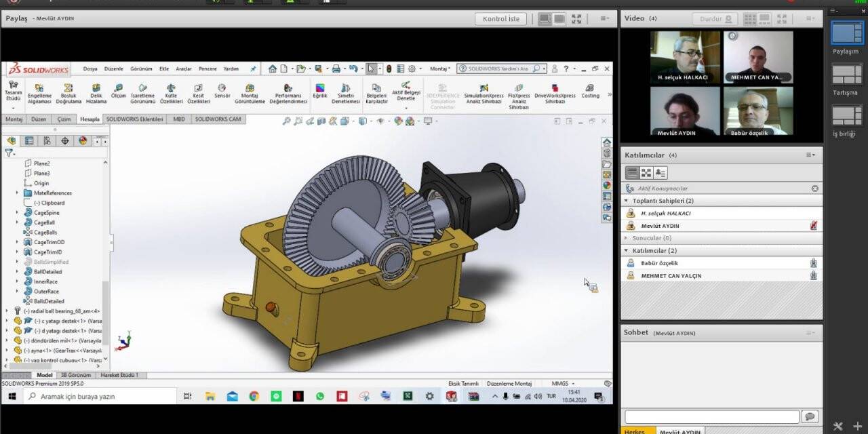
Task: Open the Sensör tool
Action: tap(222, 91)
